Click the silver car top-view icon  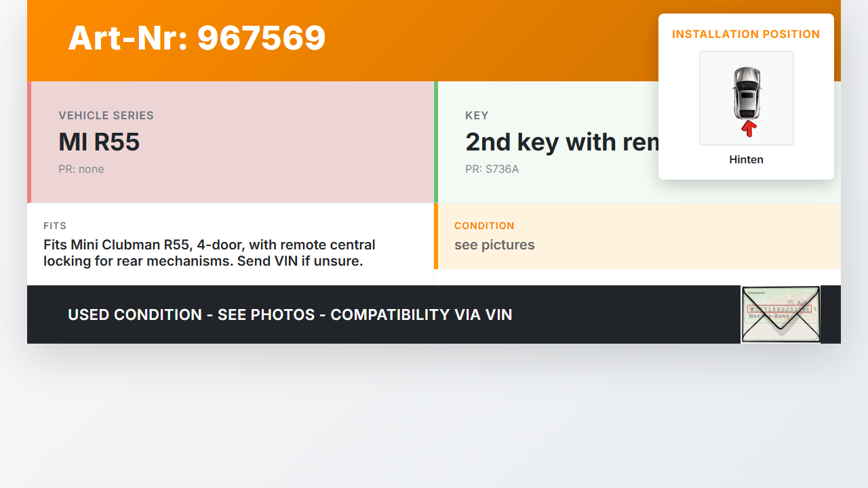click(x=747, y=92)
